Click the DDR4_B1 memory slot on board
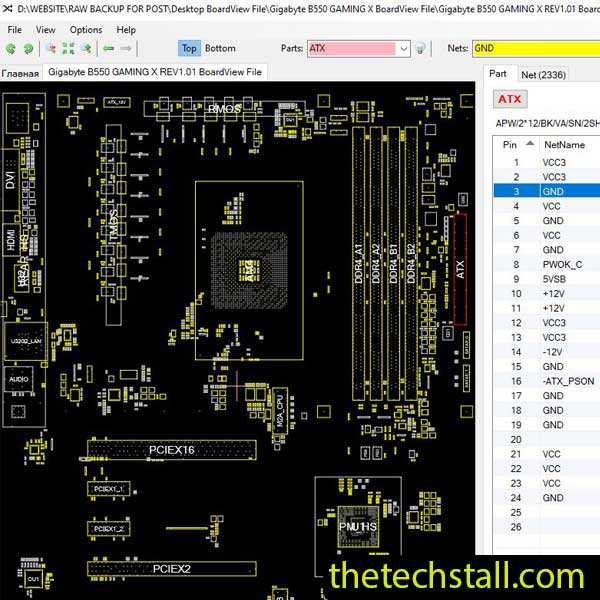 [393, 264]
